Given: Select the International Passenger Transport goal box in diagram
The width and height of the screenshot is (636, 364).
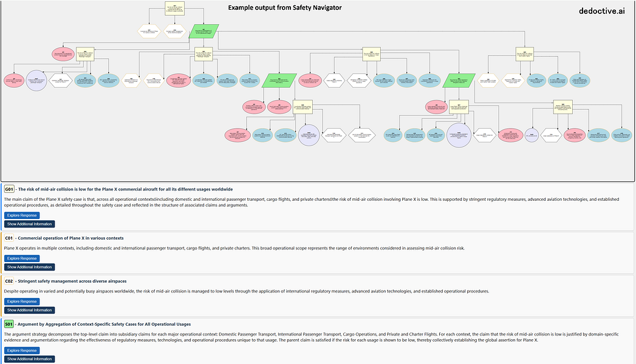Looking at the screenshot, I should click(x=203, y=54).
